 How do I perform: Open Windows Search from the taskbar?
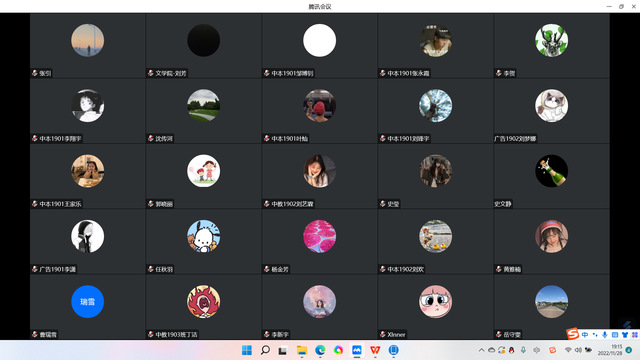265,350
